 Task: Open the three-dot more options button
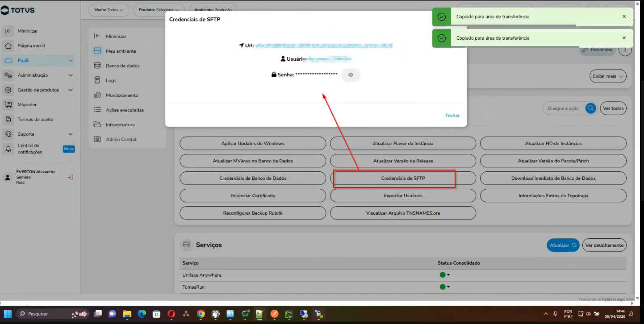coord(625,50)
